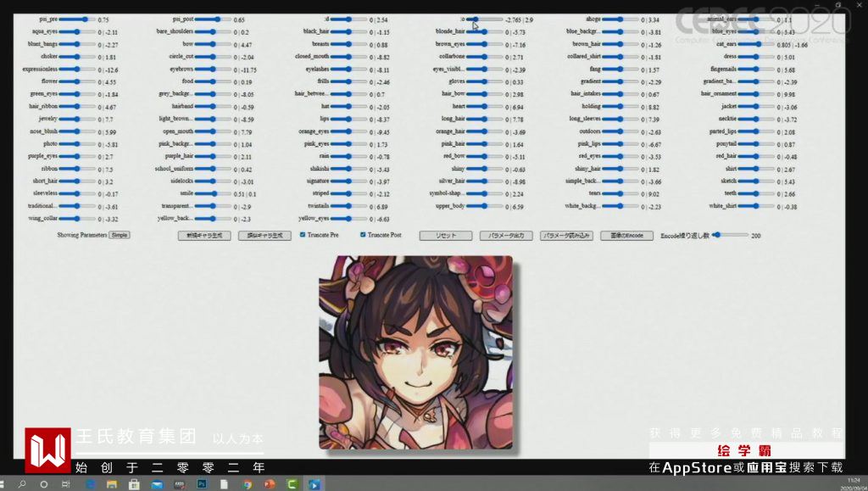868x491 pixels.
Task: Open taskbar Search magnifier
Action: 21,484
